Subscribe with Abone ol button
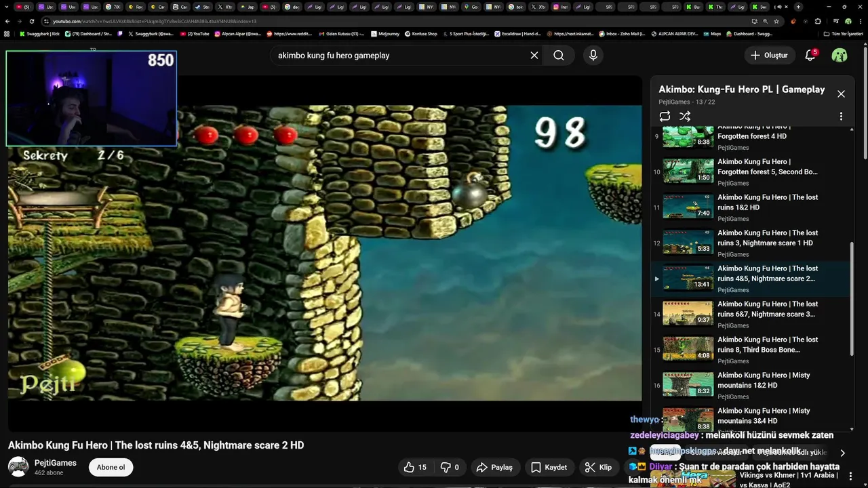The width and height of the screenshot is (868, 488). (111, 467)
